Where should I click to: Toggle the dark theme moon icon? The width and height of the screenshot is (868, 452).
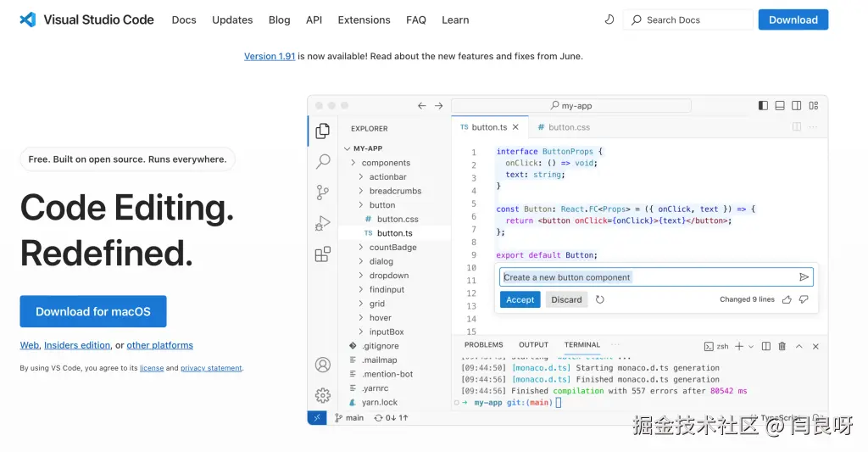(x=609, y=20)
